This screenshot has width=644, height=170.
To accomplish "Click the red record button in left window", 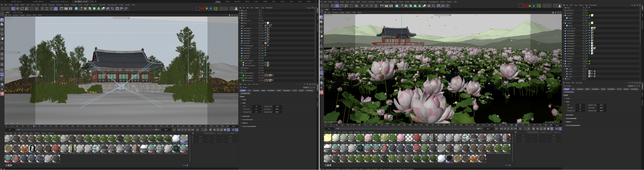I will [x=202, y=9].
